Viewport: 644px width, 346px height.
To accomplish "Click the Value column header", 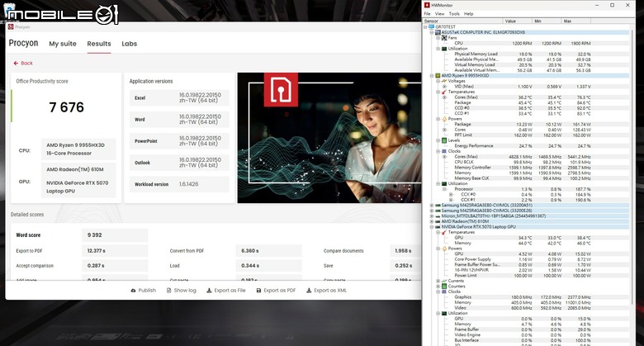I will click(518, 21).
